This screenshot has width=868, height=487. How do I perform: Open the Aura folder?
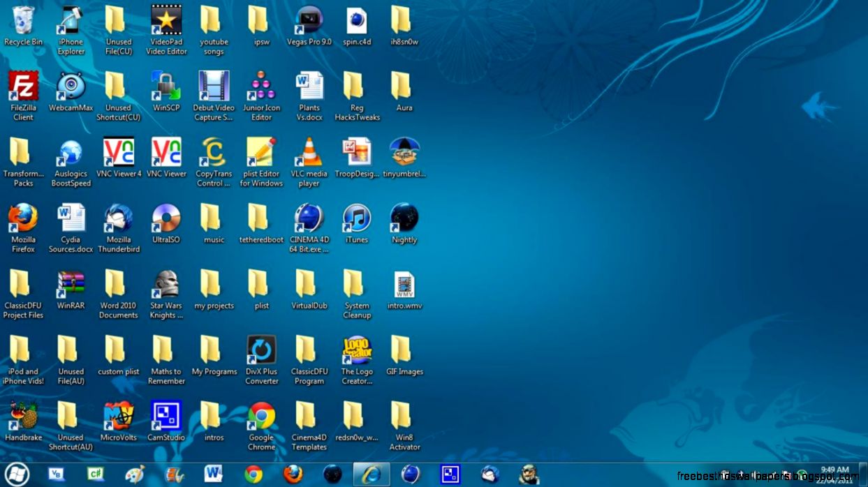[404, 92]
